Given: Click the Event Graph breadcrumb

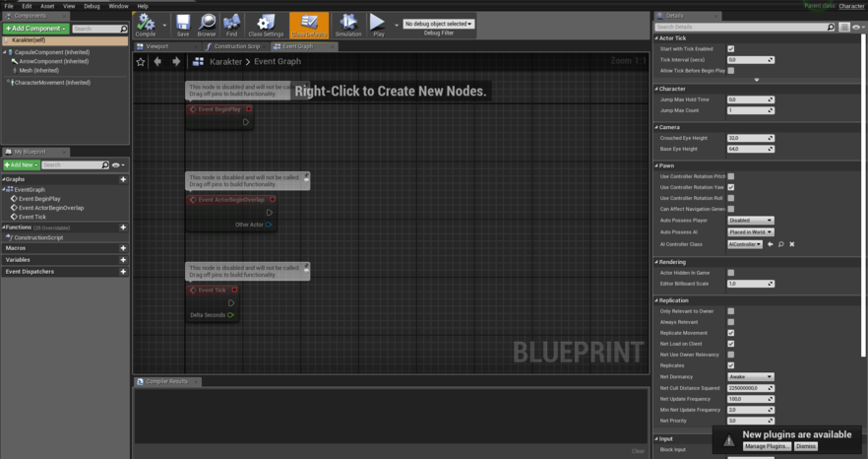Looking at the screenshot, I should point(278,61).
